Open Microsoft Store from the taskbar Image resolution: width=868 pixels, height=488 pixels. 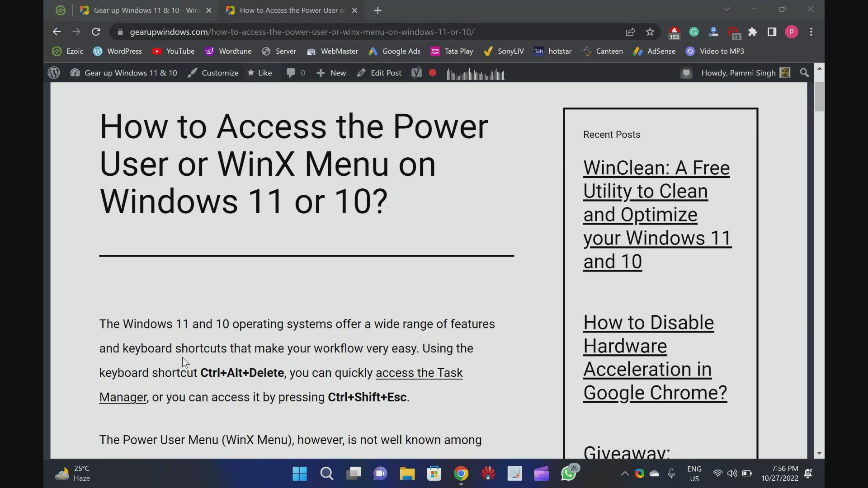coord(434,474)
